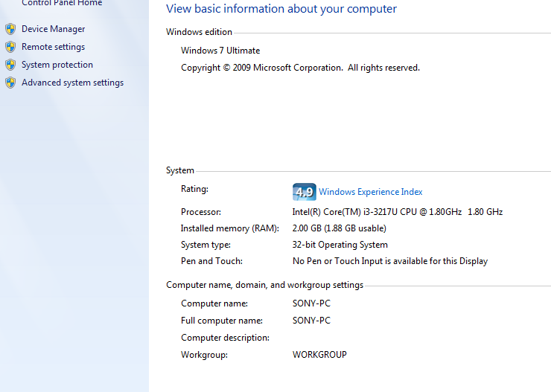Image resolution: width=551 pixels, height=392 pixels.
Task: Click the Full computer name value SONY-PC
Action: click(311, 321)
